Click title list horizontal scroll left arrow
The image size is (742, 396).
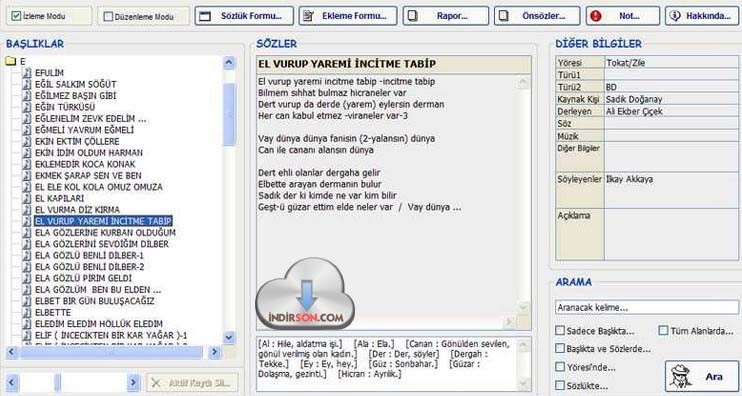point(12,352)
